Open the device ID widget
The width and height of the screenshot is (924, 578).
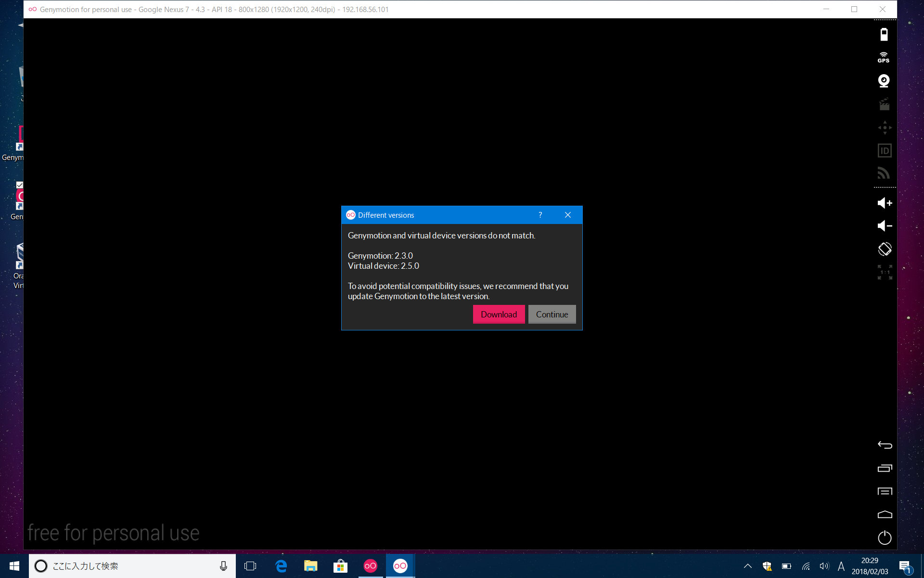[885, 151]
